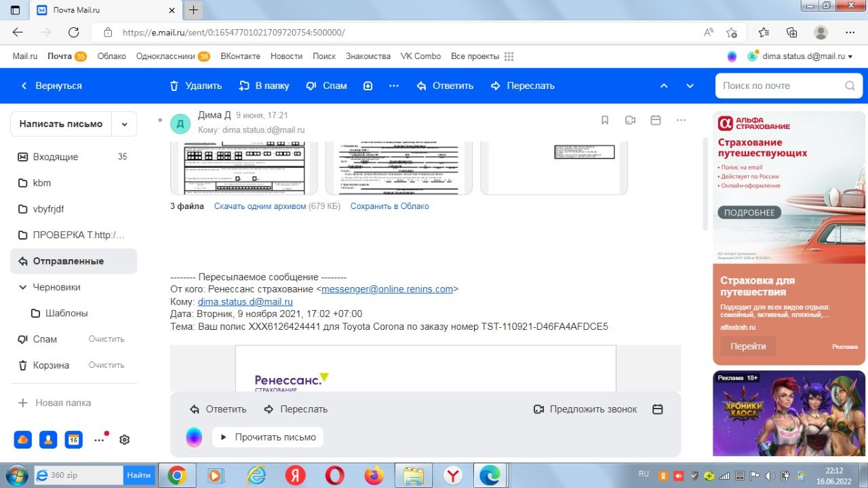Click the browser Back arrow
Image resolution: width=868 pixels, height=488 pixels.
point(18,33)
